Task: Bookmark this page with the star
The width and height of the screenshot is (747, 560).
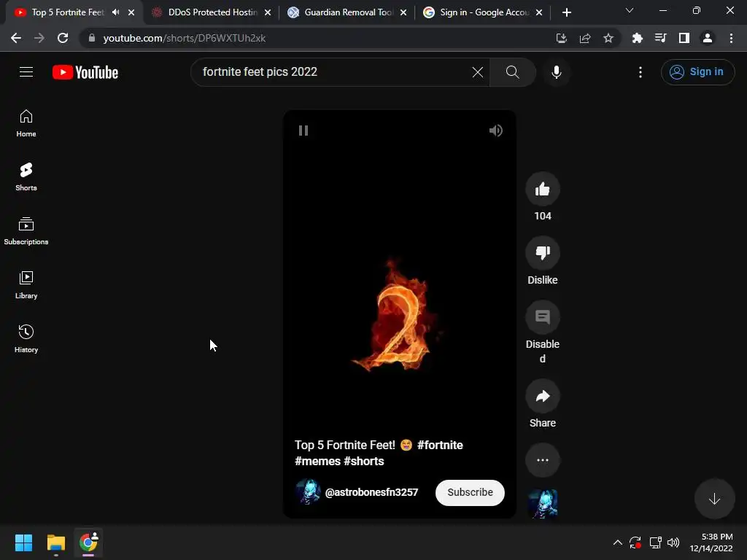Action: [608, 38]
